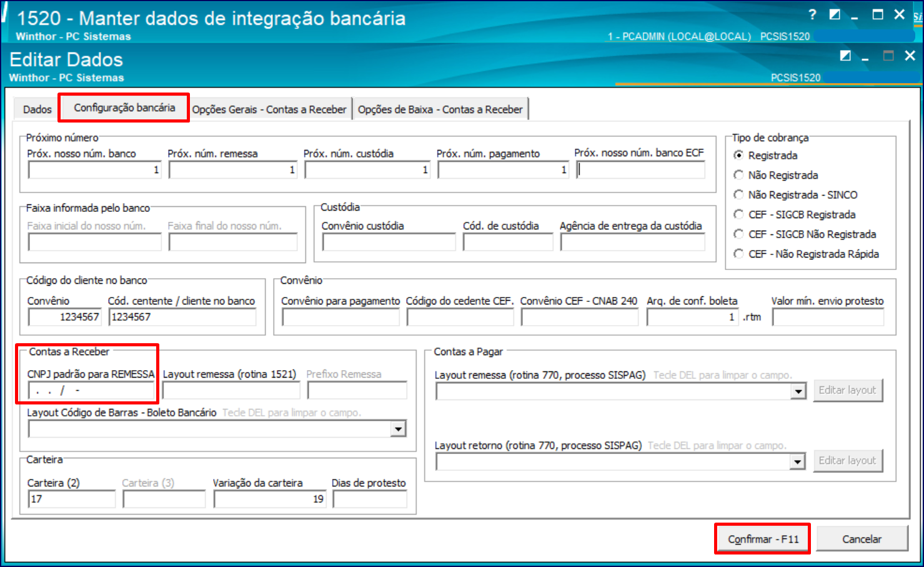Open Layout remessa rotina 770 dropdown

[798, 391]
